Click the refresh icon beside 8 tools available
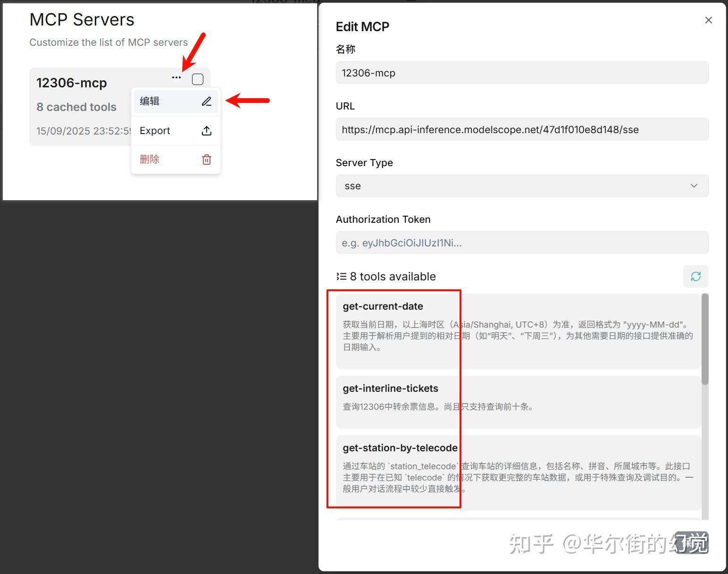The image size is (728, 574). (695, 276)
